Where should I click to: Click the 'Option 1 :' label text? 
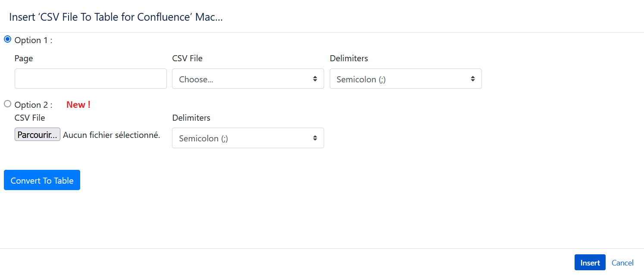(x=33, y=40)
